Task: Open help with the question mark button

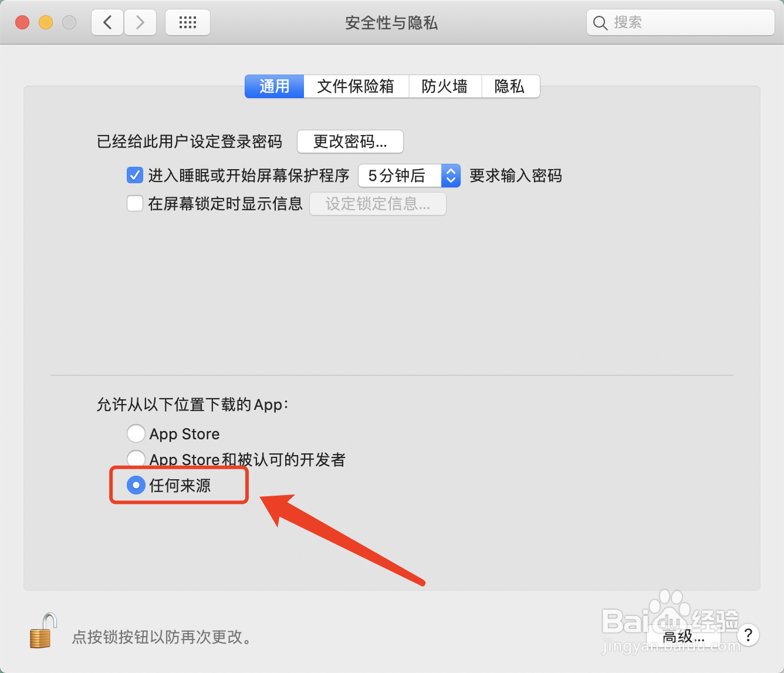Action: (x=748, y=635)
